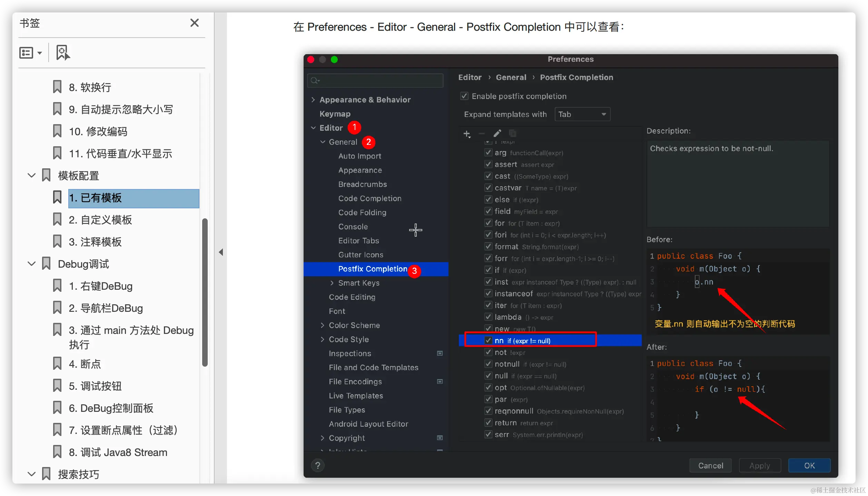This screenshot has width=868, height=496.
Task: Expand the Appearance & Behavior settings section
Action: (313, 100)
